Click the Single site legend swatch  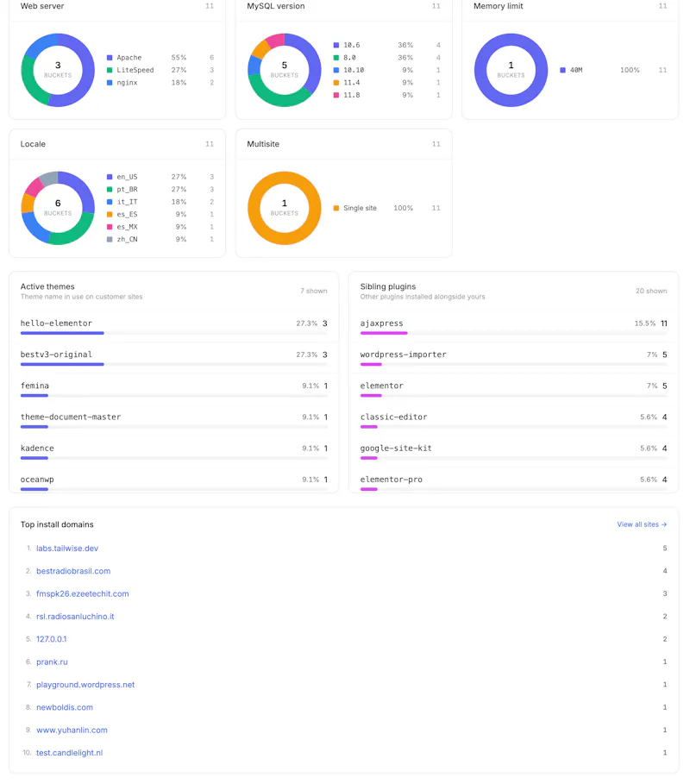(336, 208)
